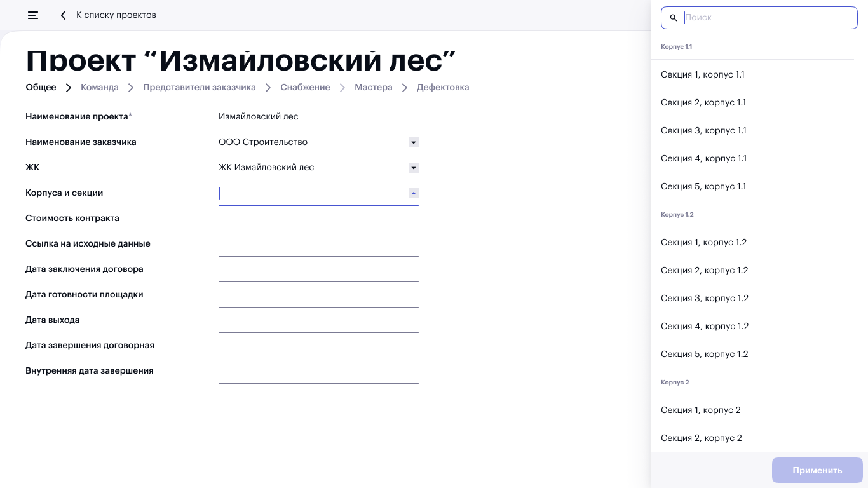Click the Корпус 2 group header
The width and height of the screenshot is (868, 488).
[675, 383]
